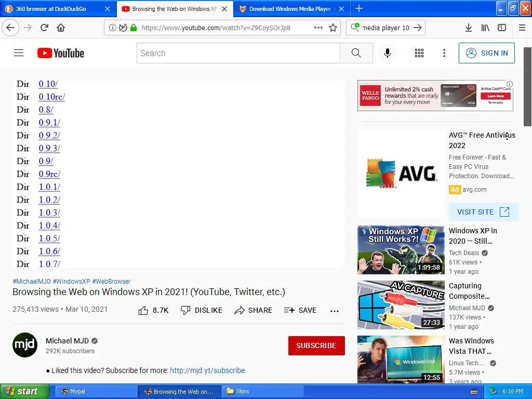Open the YouTube guide hamburger menu

pos(19,53)
